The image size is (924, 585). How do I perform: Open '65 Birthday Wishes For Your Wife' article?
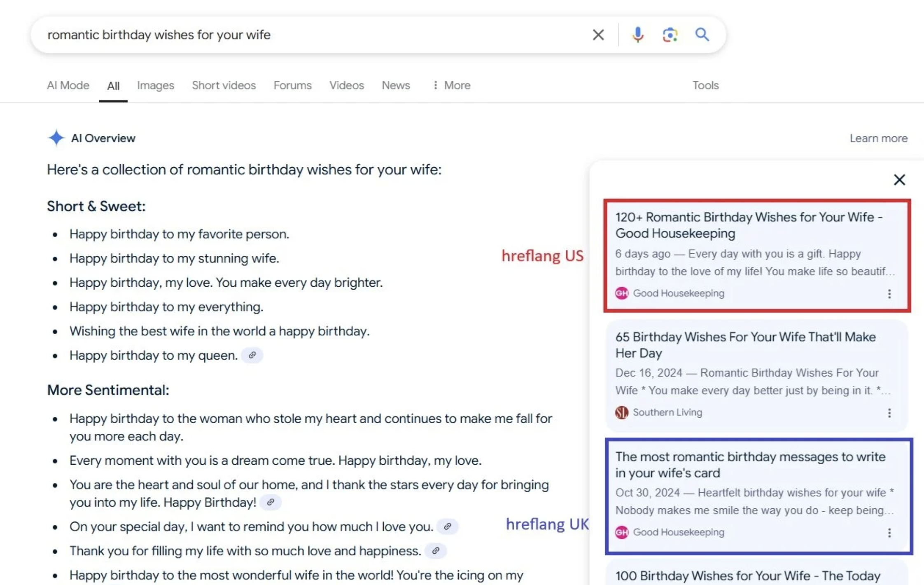pyautogui.click(x=745, y=345)
